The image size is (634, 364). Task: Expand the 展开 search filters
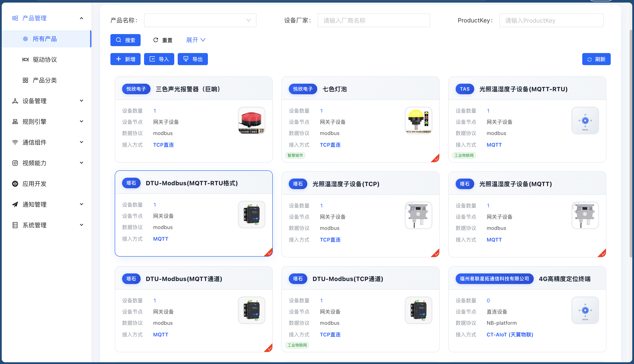click(x=196, y=40)
